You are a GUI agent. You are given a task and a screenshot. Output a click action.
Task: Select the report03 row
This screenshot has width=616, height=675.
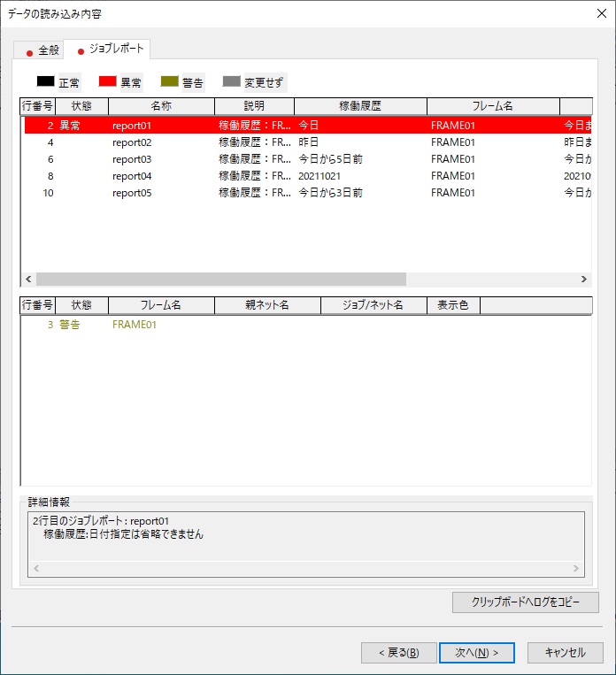coord(308,159)
